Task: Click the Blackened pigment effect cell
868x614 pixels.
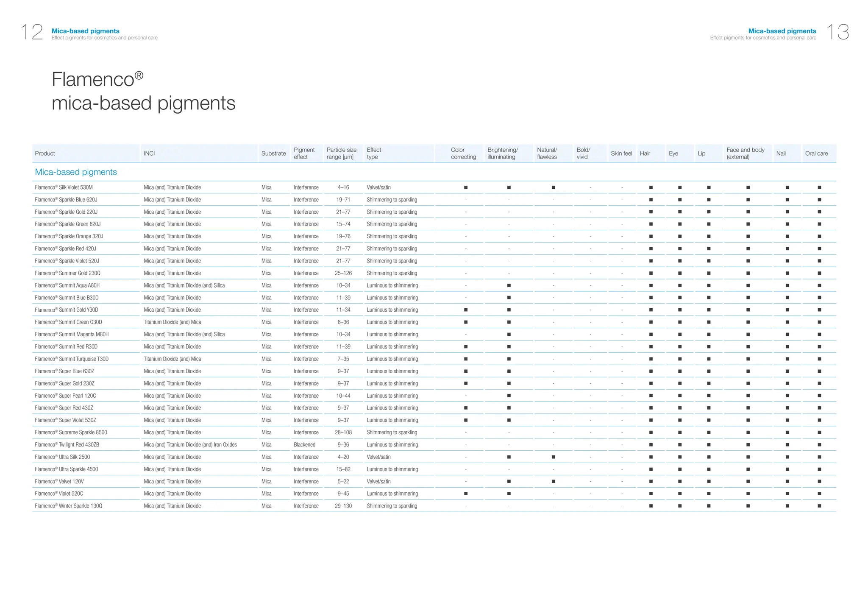Action: pyautogui.click(x=304, y=445)
